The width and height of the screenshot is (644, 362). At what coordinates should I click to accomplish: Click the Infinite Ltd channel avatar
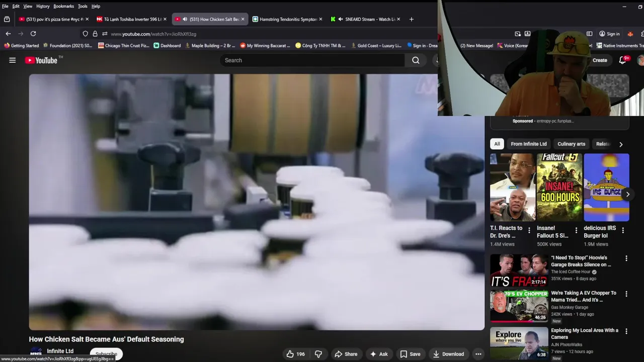36,353
